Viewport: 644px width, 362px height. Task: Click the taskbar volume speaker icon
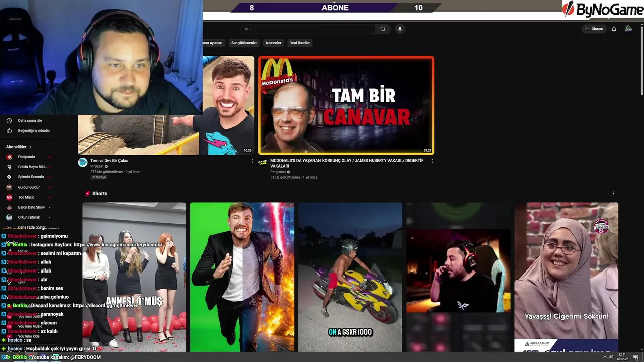point(611,357)
